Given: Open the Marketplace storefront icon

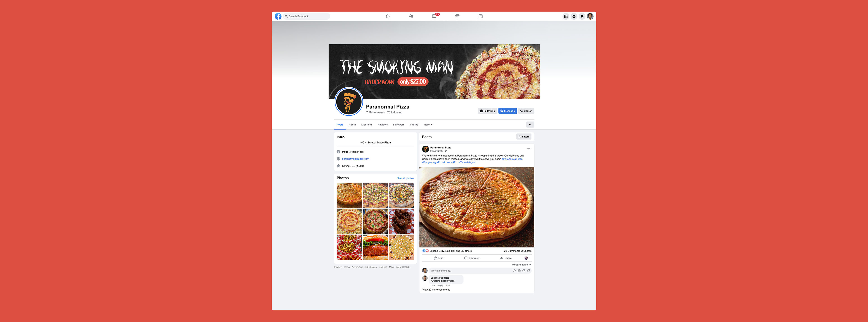Looking at the screenshot, I should pos(457,16).
